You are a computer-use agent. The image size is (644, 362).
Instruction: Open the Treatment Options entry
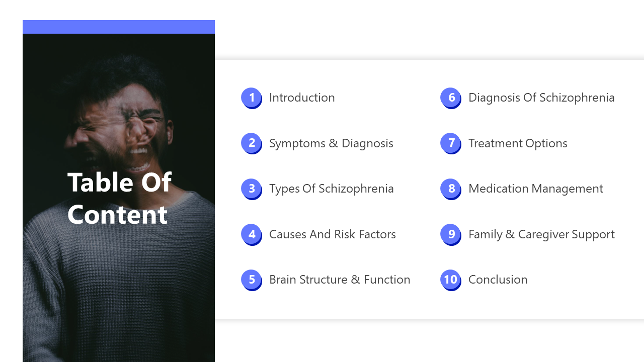point(518,143)
